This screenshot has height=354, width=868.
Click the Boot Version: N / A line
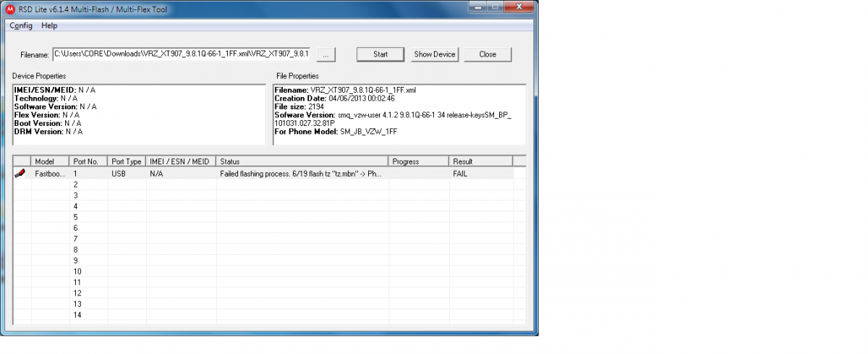click(48, 123)
